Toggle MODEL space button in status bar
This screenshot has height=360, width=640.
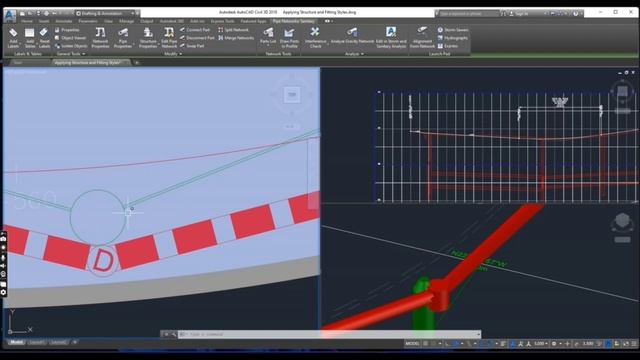(412, 344)
